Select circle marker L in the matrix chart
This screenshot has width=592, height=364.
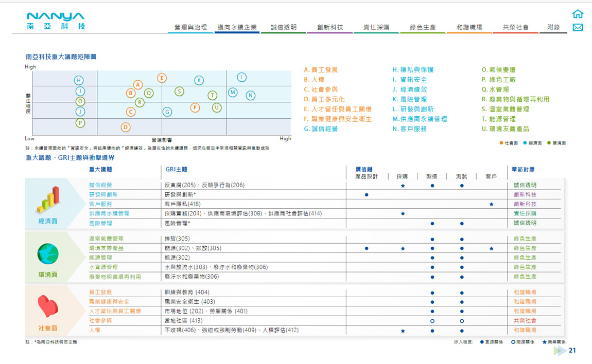(x=241, y=78)
